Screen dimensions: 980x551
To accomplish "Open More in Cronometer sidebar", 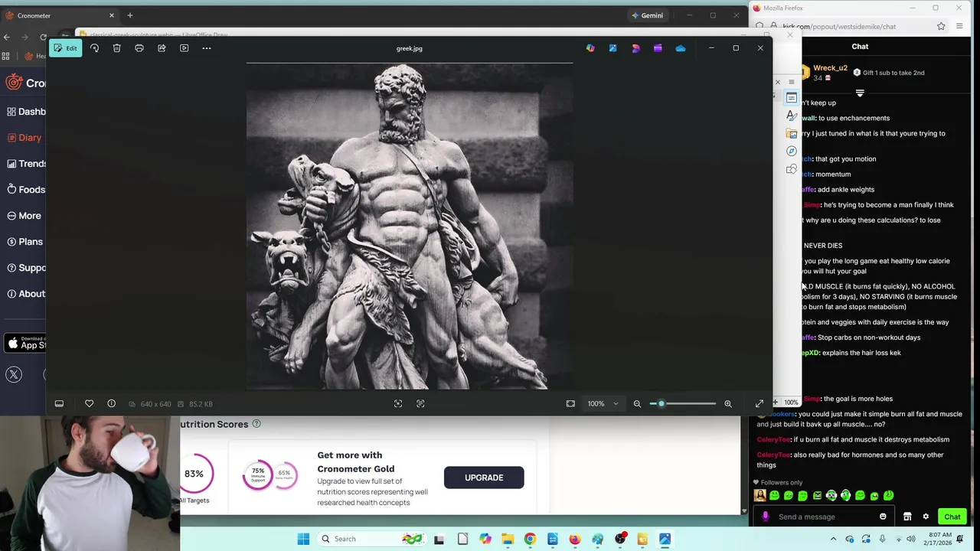I will pyautogui.click(x=24, y=216).
